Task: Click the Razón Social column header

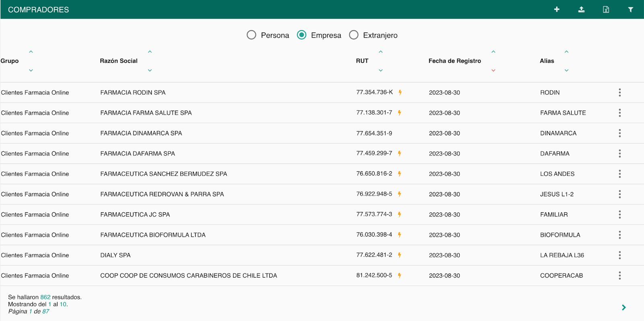Action: coord(119,61)
